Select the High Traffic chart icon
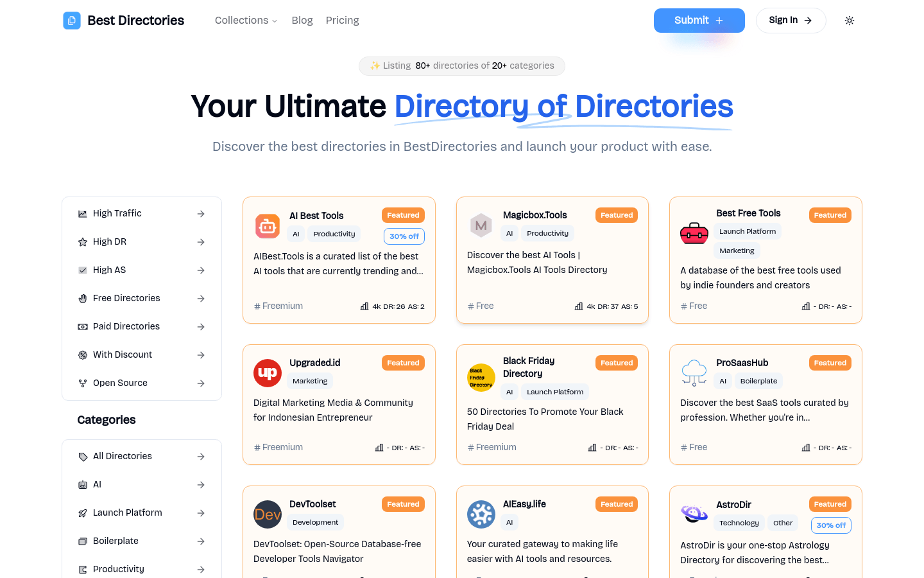The image size is (924, 578). pyautogui.click(x=83, y=213)
